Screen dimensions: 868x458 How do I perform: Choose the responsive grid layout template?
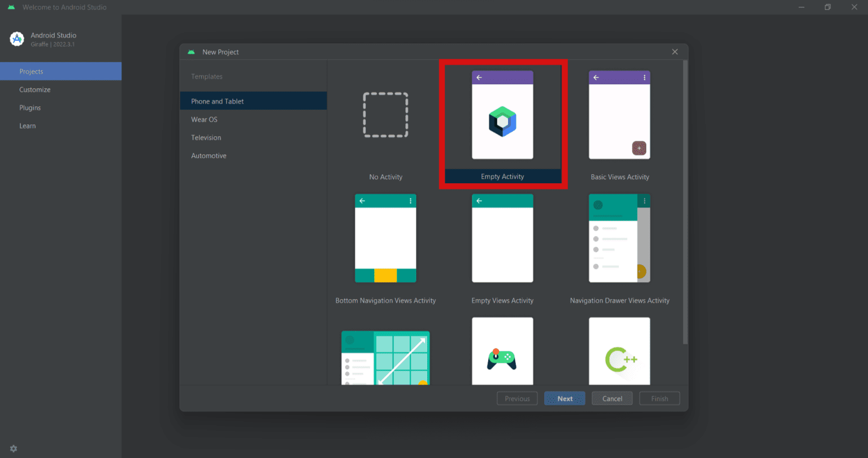click(385, 358)
